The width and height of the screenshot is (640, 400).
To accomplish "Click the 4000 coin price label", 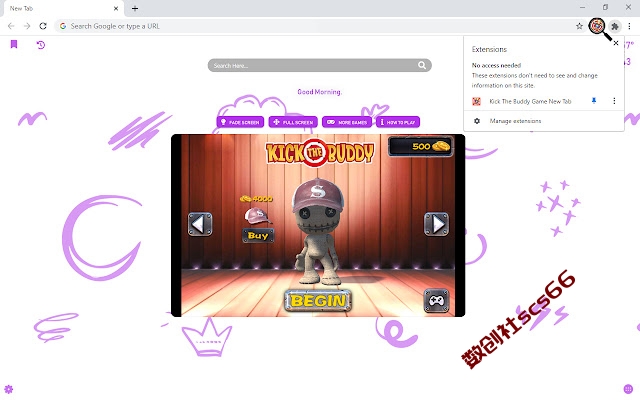I will point(256,199).
